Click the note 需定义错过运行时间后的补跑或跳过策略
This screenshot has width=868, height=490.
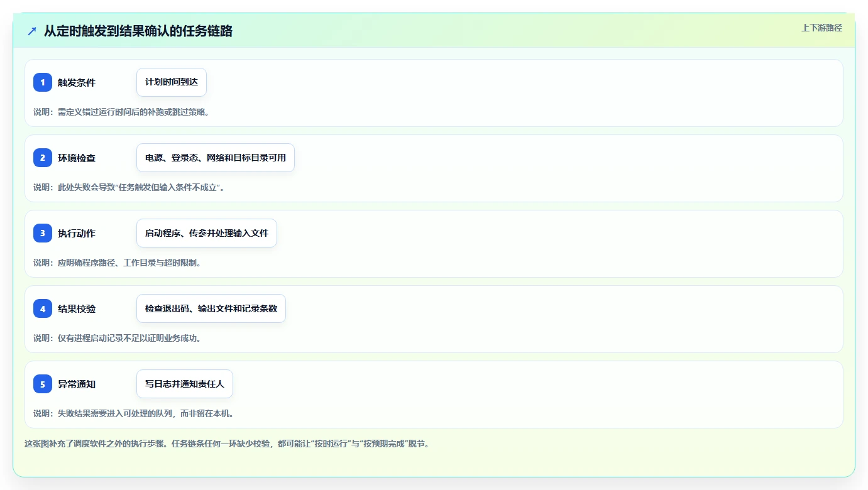click(x=121, y=112)
